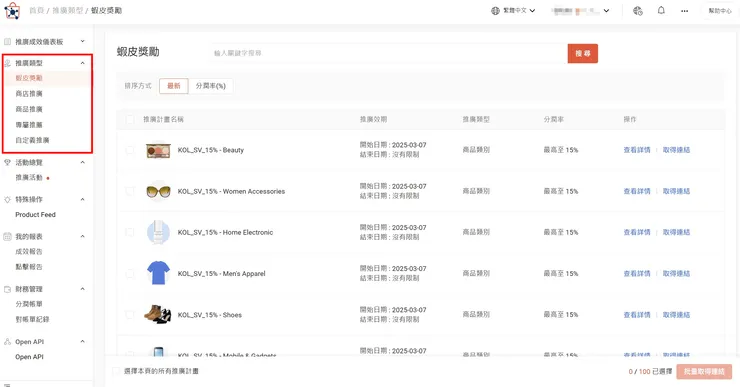Click the blue T-shirt Men's Apparel thumbnail
The width and height of the screenshot is (740, 387).
[x=158, y=273]
